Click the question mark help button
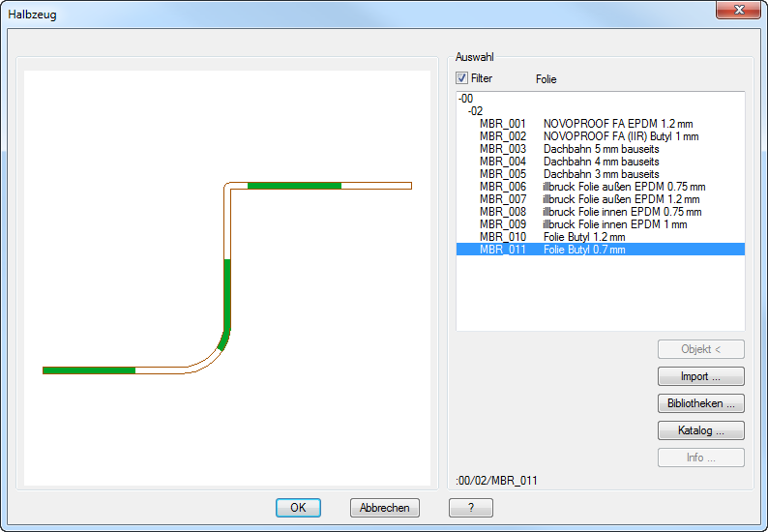This screenshot has width=768, height=532. [470, 508]
